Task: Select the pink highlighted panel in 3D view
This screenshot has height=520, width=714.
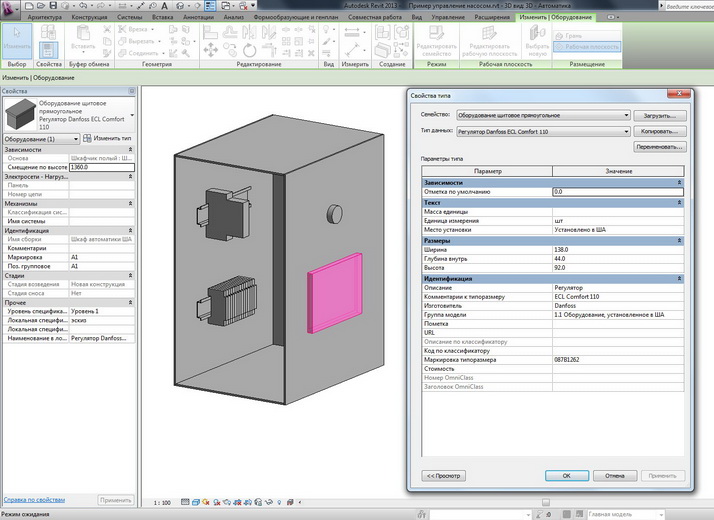Action: click(335, 292)
